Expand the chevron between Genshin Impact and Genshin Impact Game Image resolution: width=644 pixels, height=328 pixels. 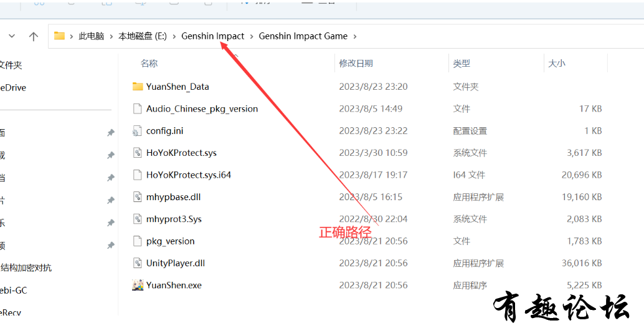(x=252, y=36)
